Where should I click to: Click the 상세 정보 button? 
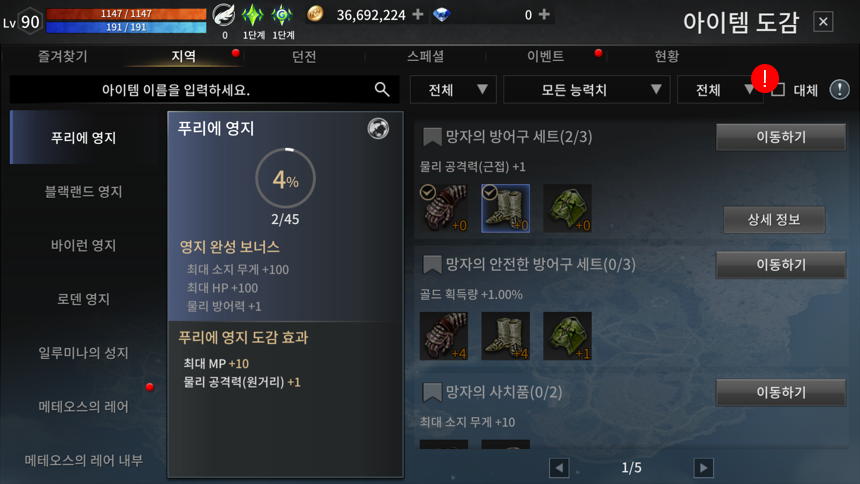click(x=774, y=220)
